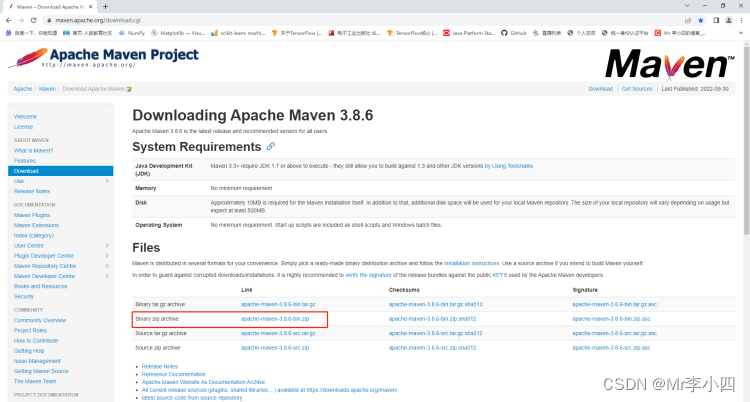Open Getting Maven Source sidebar link
Viewport: 750px width, 402px height.
41,371
